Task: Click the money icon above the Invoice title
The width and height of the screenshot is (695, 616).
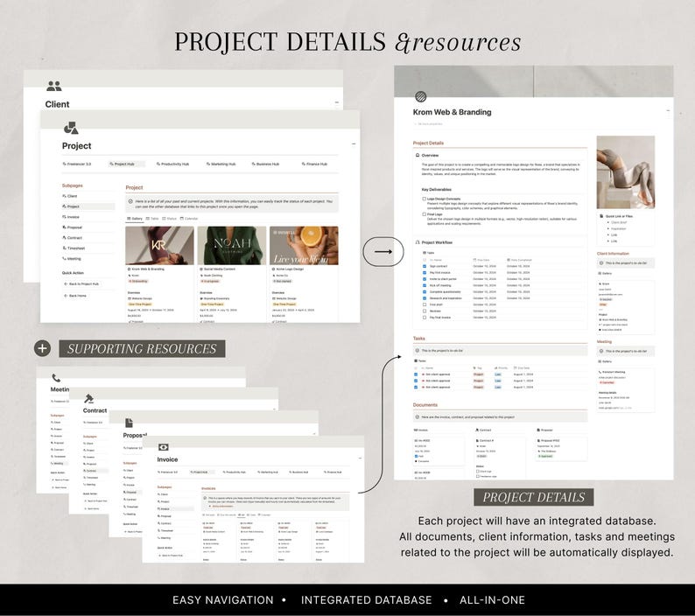Action: pyautogui.click(x=163, y=447)
